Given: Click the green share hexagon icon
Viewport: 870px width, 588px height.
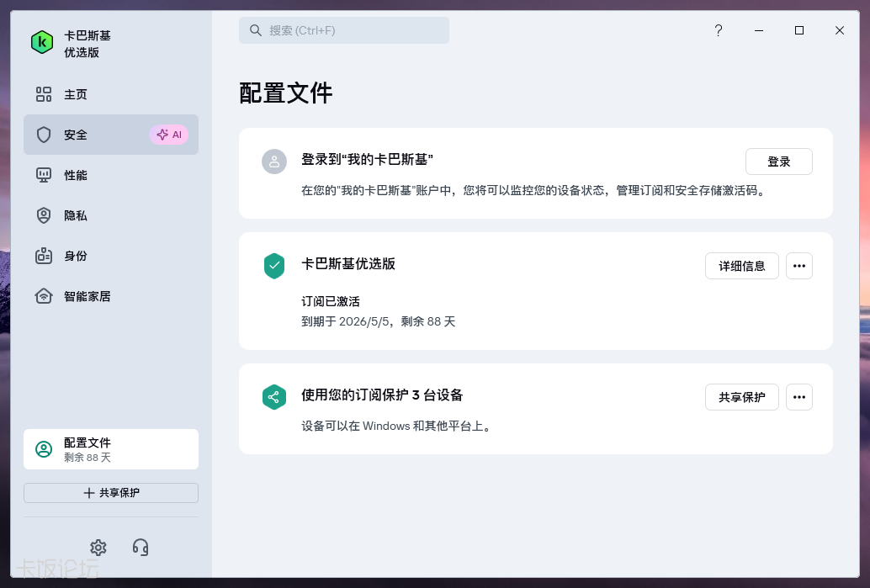Looking at the screenshot, I should [x=274, y=397].
